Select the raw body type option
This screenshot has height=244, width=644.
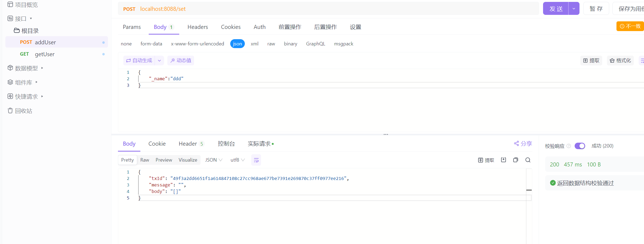271,44
